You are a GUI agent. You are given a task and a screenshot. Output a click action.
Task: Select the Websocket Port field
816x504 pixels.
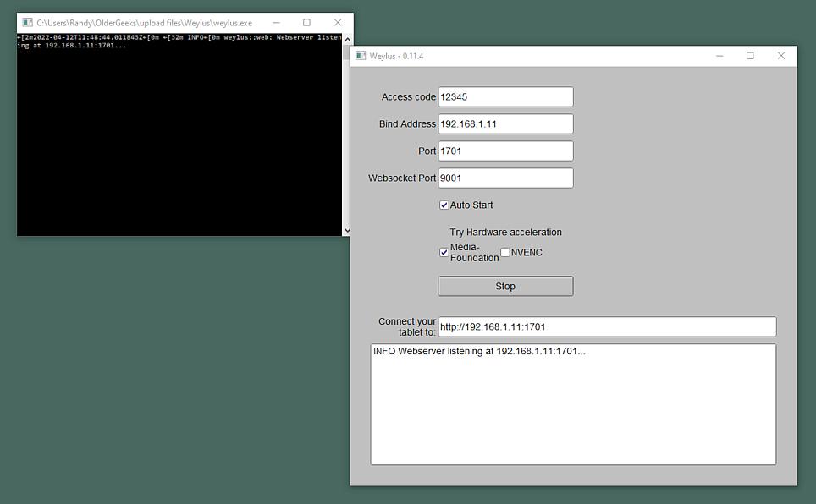[x=505, y=178]
